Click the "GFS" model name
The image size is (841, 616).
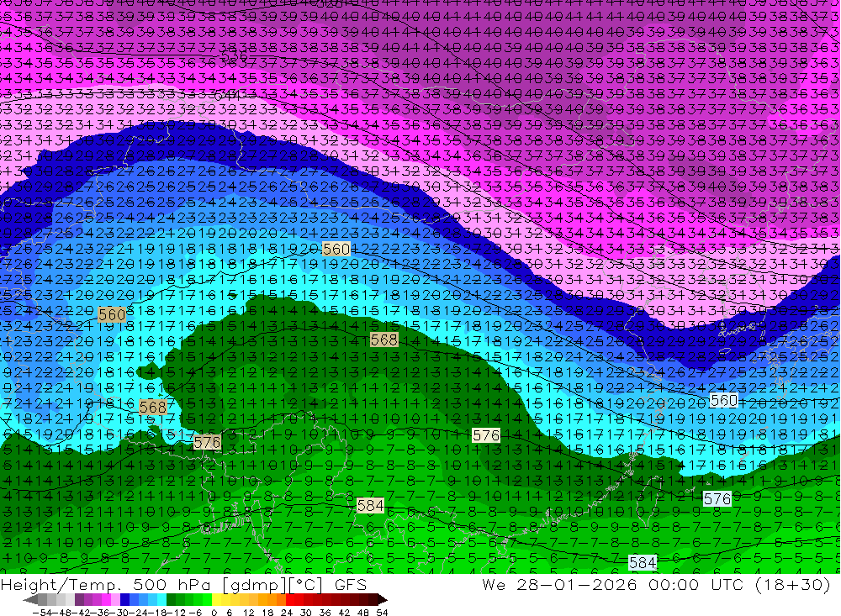tap(351, 584)
